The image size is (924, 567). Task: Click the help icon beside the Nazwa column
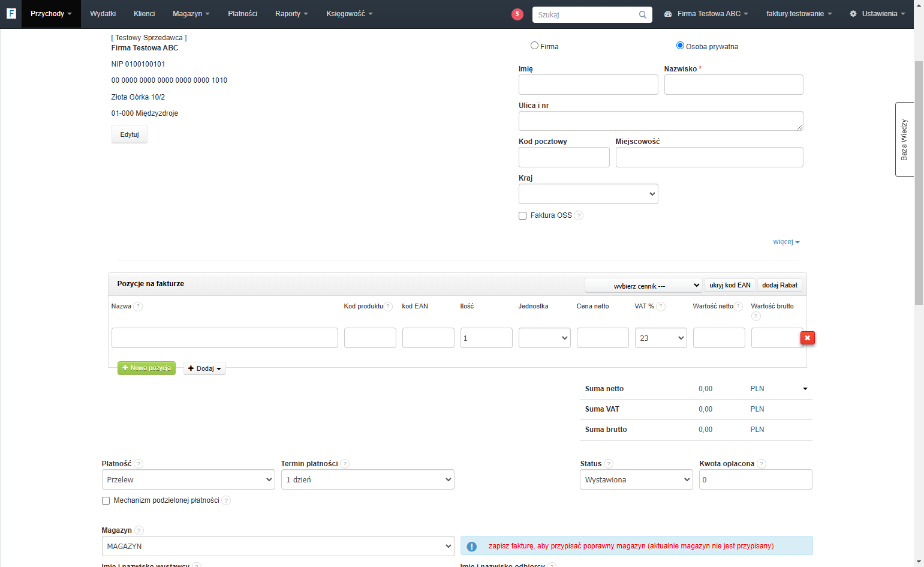(138, 307)
